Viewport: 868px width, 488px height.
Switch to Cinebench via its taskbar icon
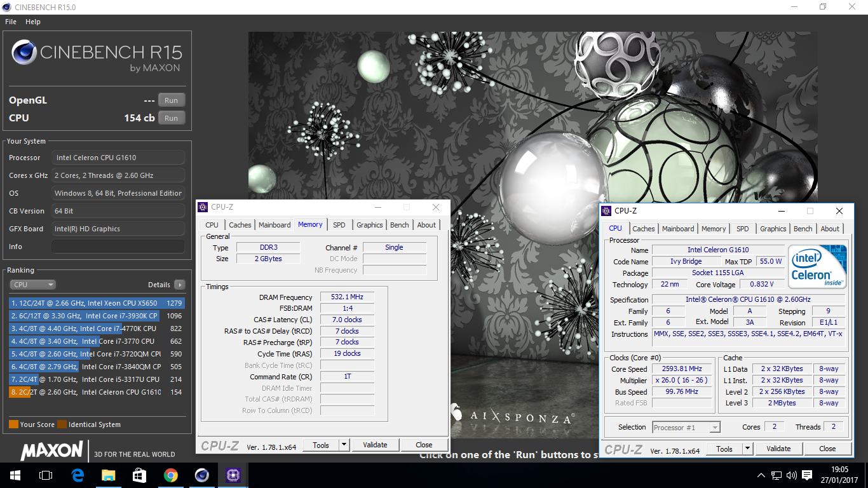tap(201, 475)
